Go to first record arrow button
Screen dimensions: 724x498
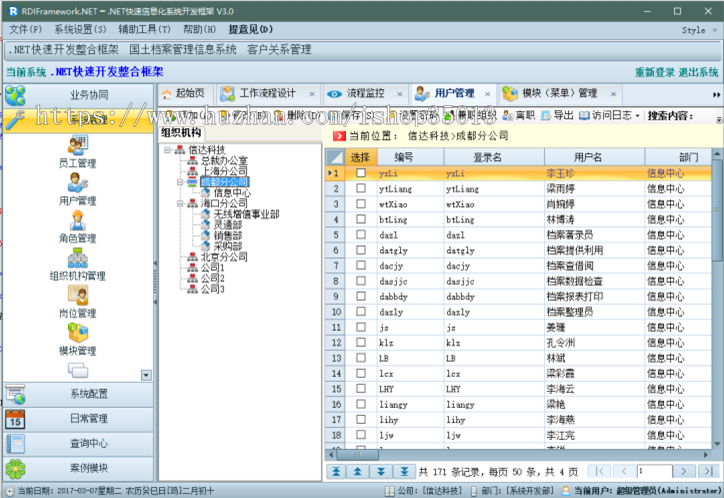[336, 471]
